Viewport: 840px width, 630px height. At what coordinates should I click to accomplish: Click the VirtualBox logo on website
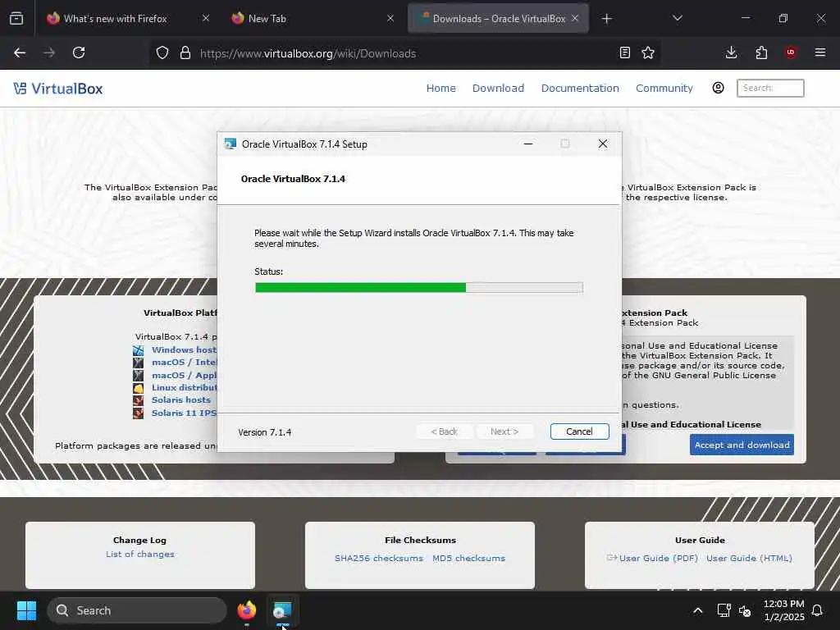58,89
